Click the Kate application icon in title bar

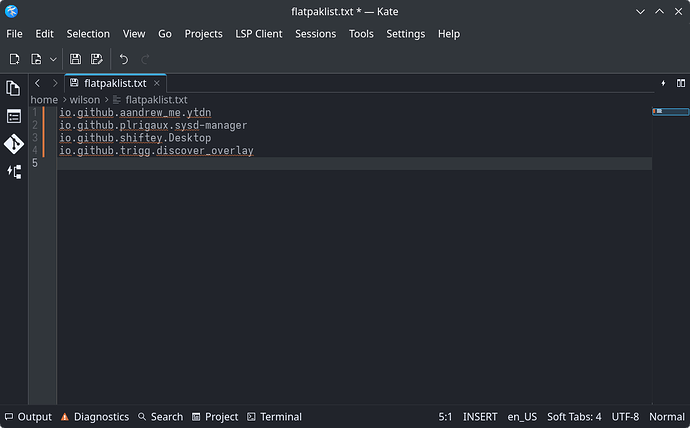[x=11, y=11]
